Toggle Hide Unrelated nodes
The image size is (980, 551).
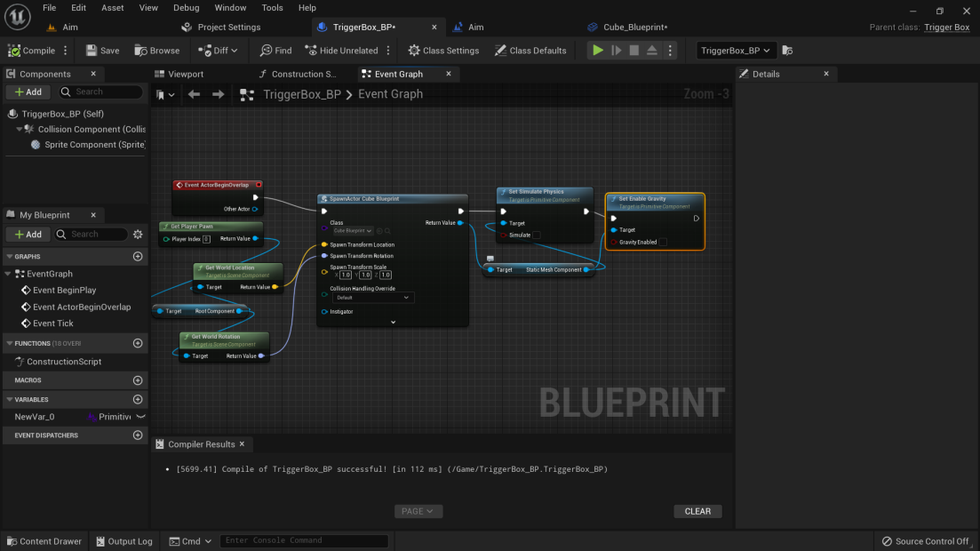tap(341, 51)
